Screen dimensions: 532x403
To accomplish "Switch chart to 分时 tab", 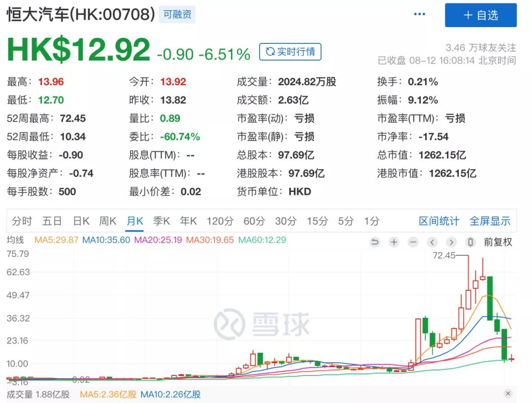I will point(22,221).
